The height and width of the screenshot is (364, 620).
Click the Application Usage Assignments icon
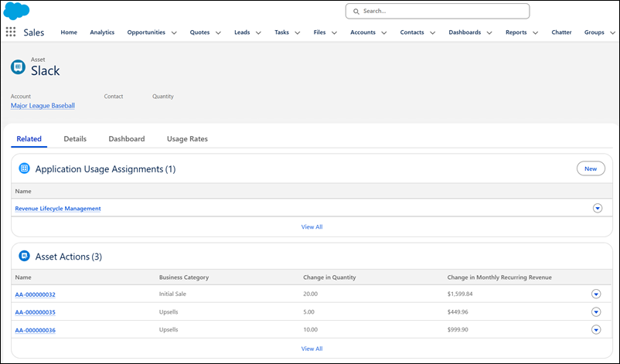tap(24, 168)
